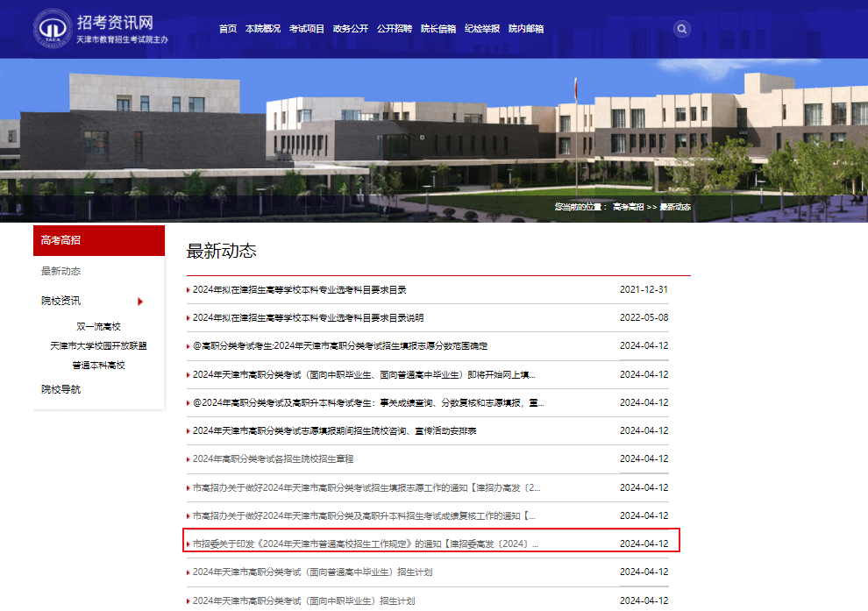Click the search magnifier icon in header
Screen dimensions: 868x611
tap(681, 29)
